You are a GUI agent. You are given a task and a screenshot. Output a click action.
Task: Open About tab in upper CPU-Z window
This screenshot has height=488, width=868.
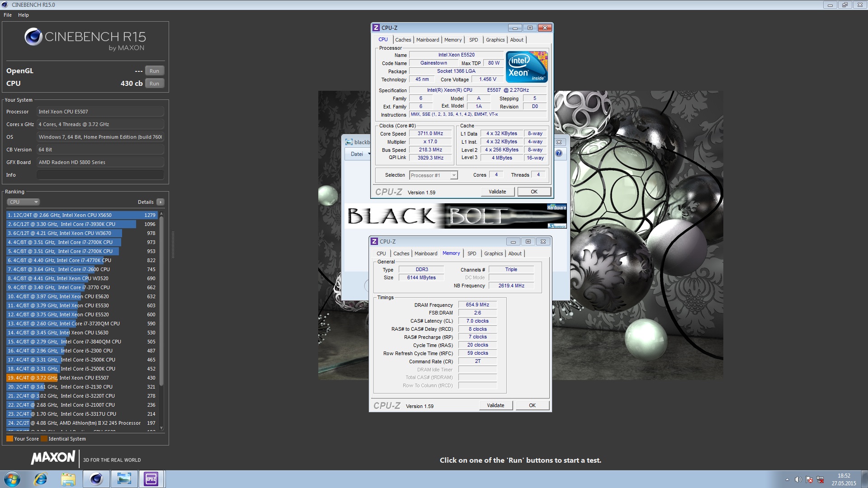point(517,40)
